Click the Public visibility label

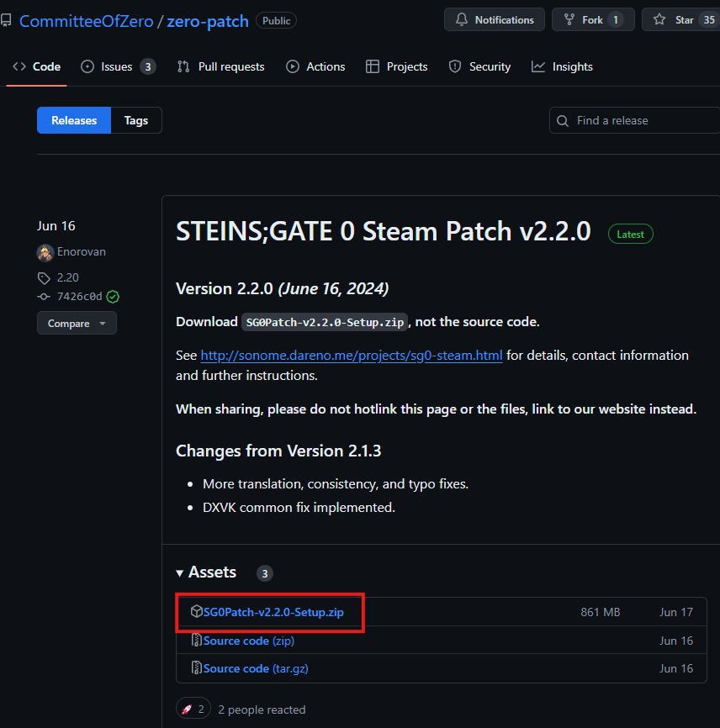(277, 21)
